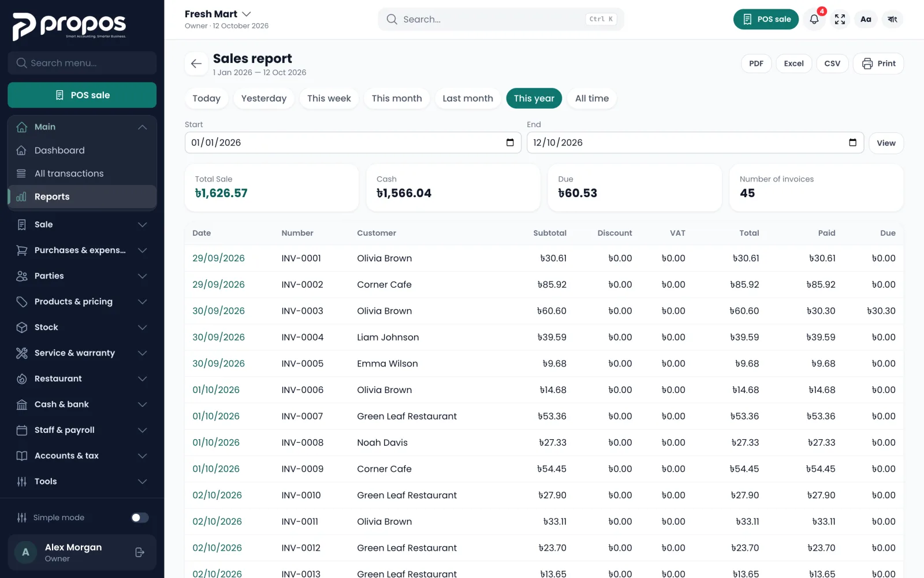The width and height of the screenshot is (924, 578).
Task: Toggle fullscreen mode icon
Action: (x=840, y=19)
